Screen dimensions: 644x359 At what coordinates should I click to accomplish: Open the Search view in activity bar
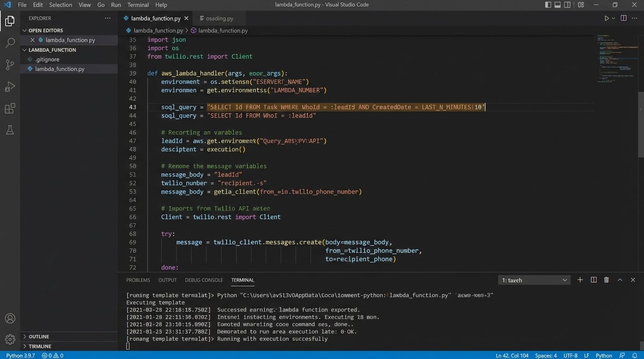click(x=10, y=43)
